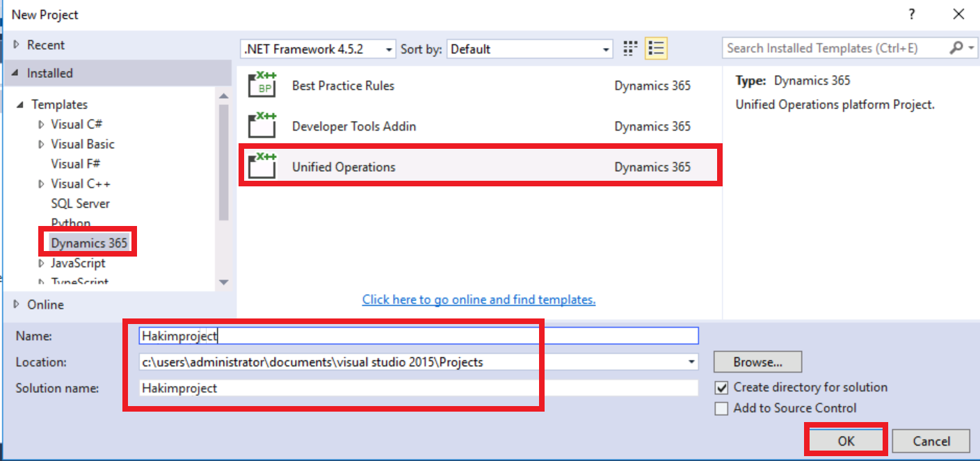This screenshot has width=980, height=461.
Task: Click the Developer Tools Addin template icon
Action: (x=262, y=126)
